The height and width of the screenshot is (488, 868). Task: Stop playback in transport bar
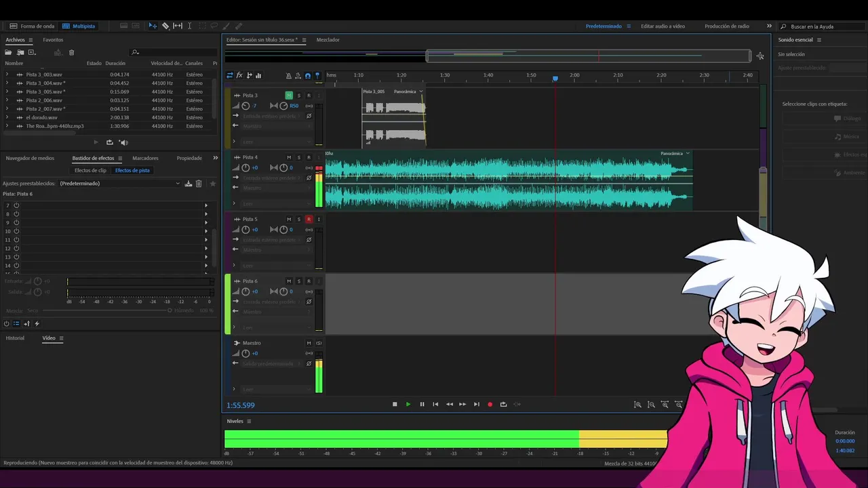[x=395, y=404]
